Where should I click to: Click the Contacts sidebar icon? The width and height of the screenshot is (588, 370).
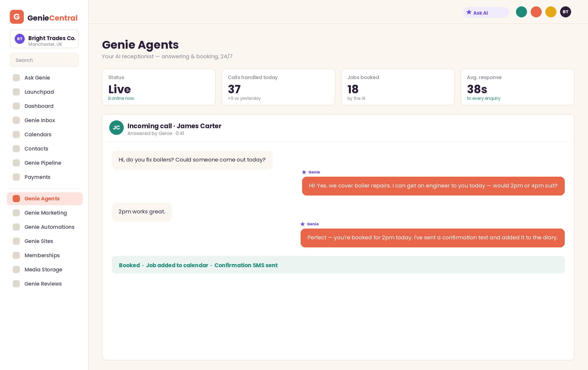[x=16, y=149]
